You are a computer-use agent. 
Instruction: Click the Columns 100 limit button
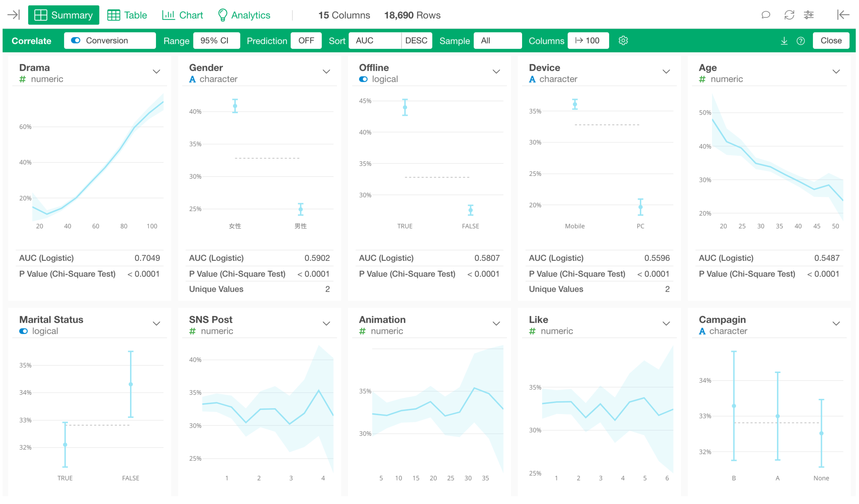click(588, 40)
